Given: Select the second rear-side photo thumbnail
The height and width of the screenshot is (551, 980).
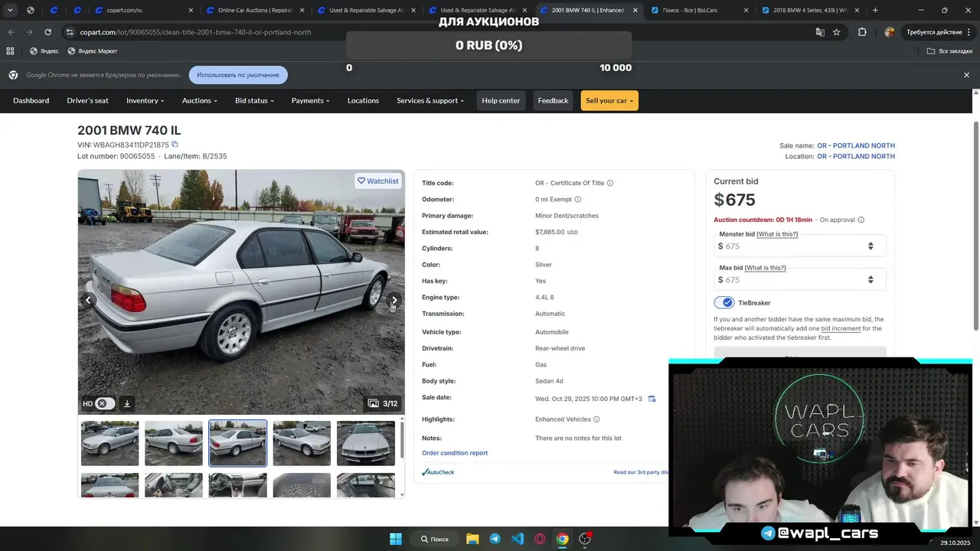Looking at the screenshot, I should click(174, 443).
